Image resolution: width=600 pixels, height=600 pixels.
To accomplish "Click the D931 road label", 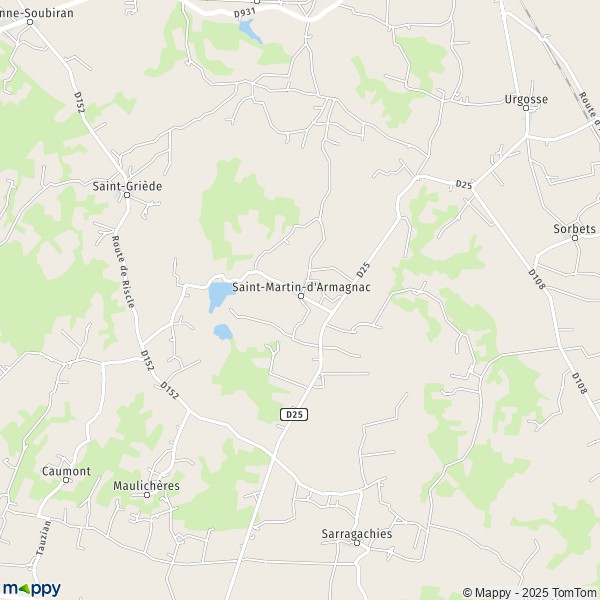I will coord(245,13).
